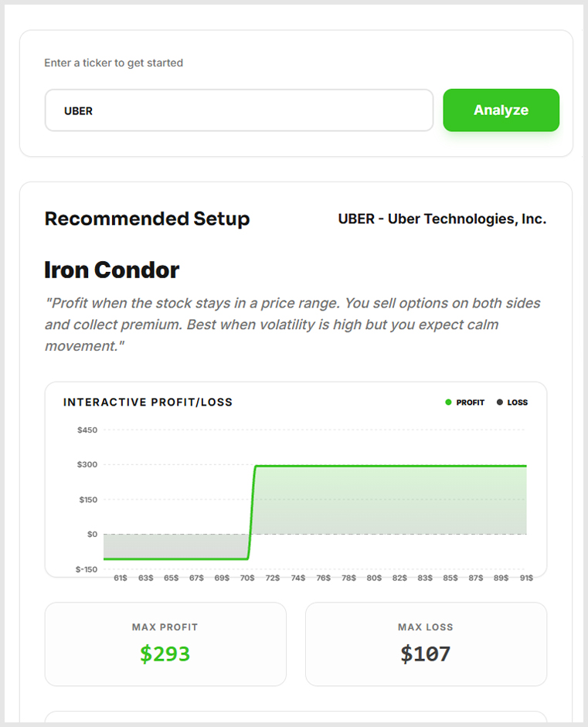Click the Recommended Setup heading
This screenshot has width=588, height=727.
(x=147, y=219)
